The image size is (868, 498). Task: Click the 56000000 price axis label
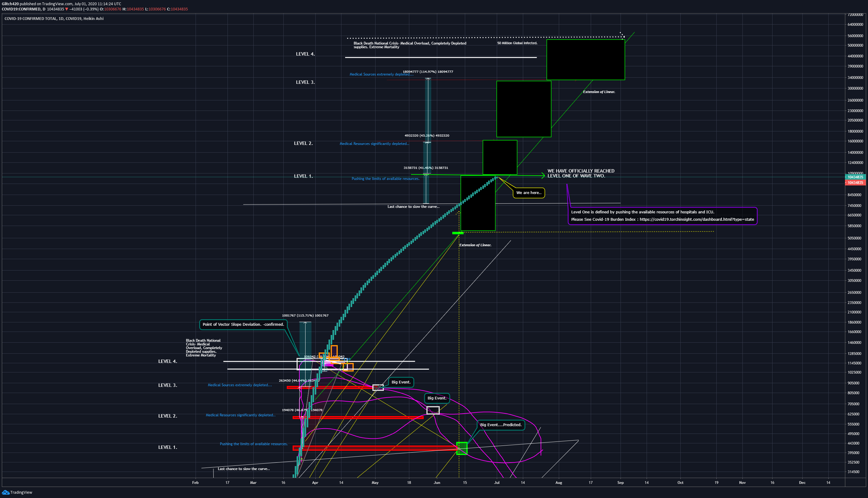[855, 36]
